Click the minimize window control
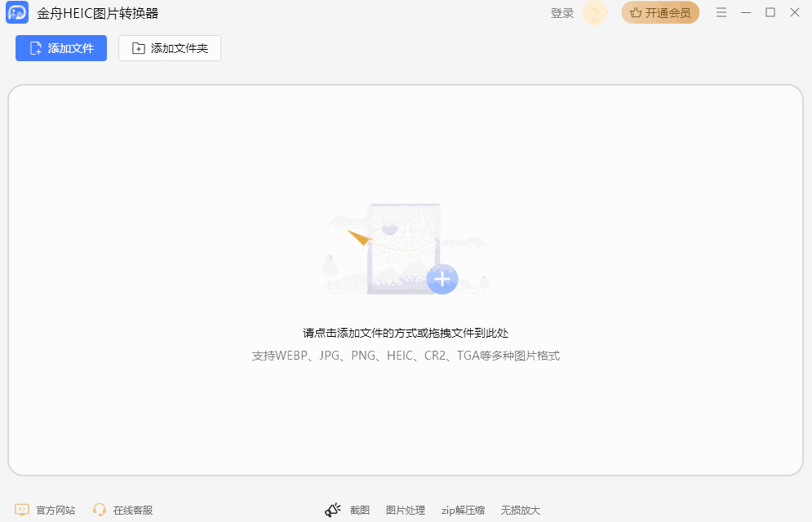Image resolution: width=812 pixels, height=522 pixels. pyautogui.click(x=745, y=12)
